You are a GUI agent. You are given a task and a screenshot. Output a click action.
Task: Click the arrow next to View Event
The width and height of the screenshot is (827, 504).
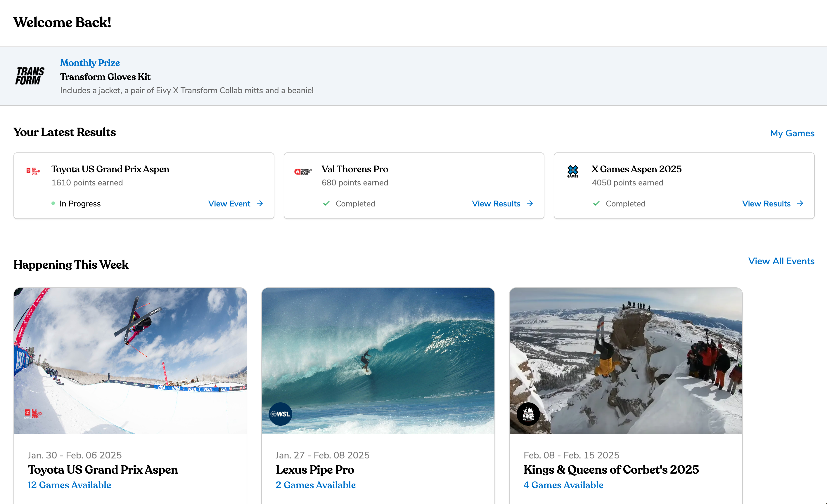(260, 204)
